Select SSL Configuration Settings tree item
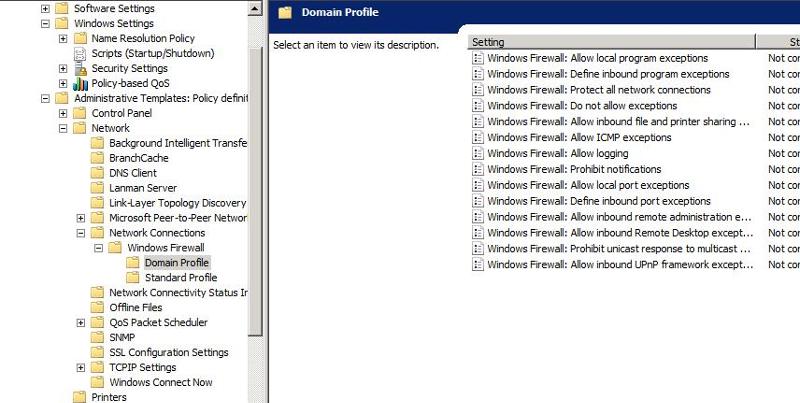 coord(169,352)
